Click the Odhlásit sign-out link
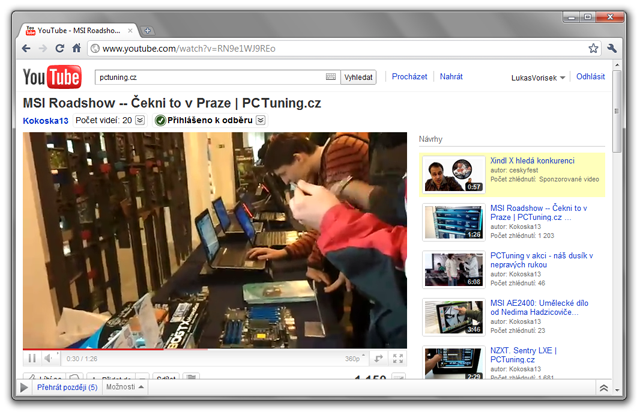Viewport: 640px width, 420px height. point(590,76)
